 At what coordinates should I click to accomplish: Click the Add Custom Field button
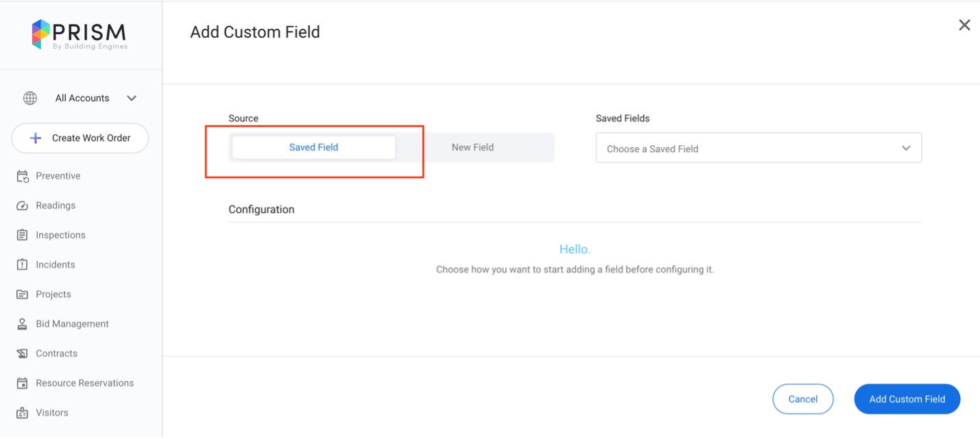pos(907,399)
